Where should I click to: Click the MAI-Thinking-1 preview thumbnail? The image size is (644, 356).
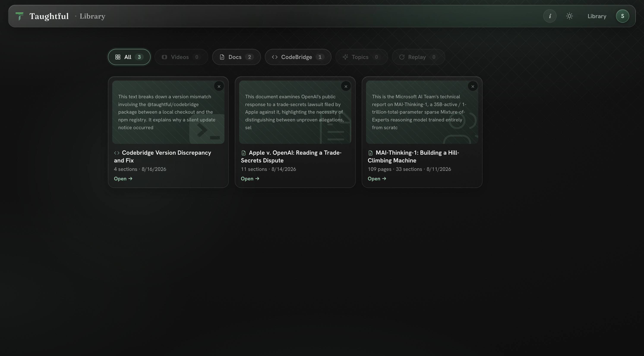pyautogui.click(x=422, y=112)
